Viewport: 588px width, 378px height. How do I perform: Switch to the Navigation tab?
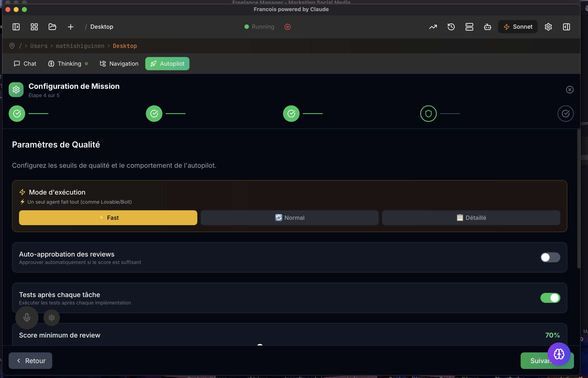click(119, 64)
